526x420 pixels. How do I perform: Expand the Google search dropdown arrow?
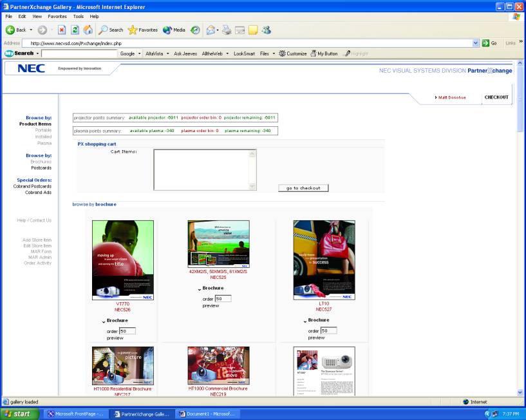(139, 53)
